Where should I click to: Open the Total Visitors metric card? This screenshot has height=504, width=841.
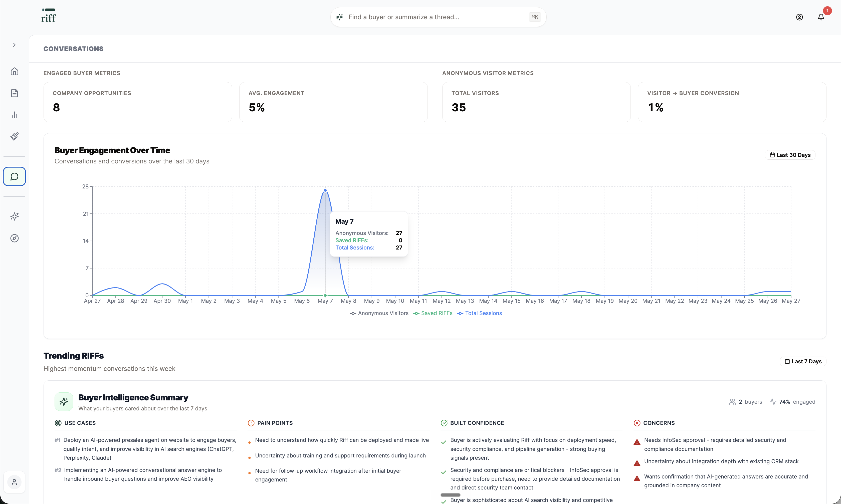(x=536, y=102)
